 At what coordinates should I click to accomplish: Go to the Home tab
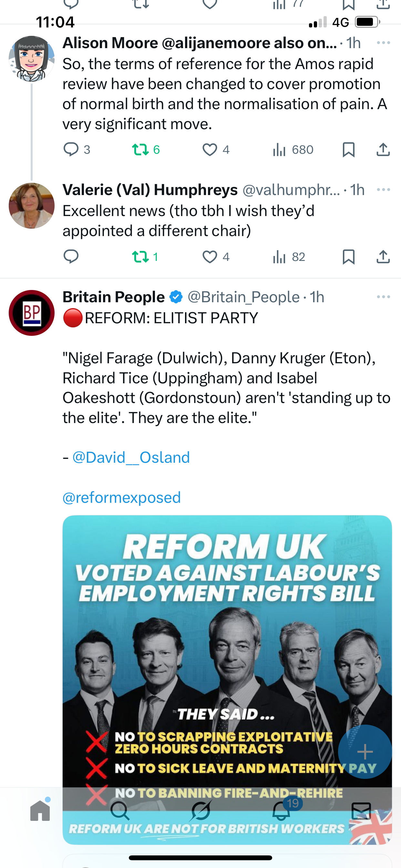click(40, 811)
